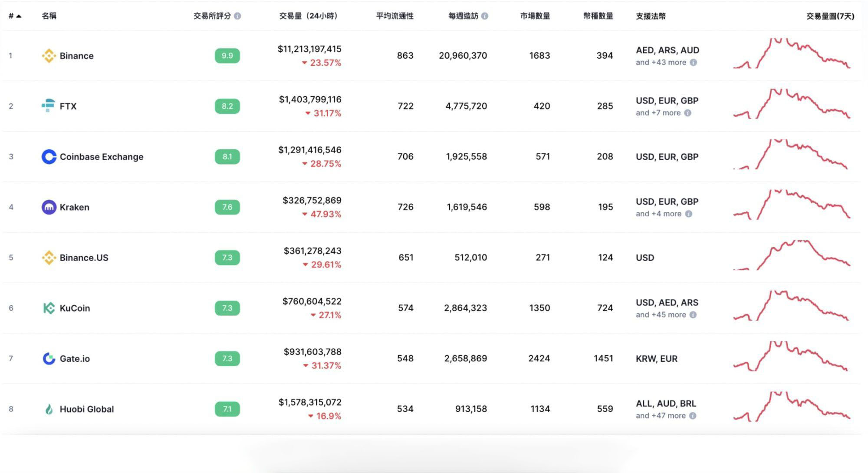868x473 pixels.
Task: Click Kraken's 7.6 score badge
Action: [227, 207]
